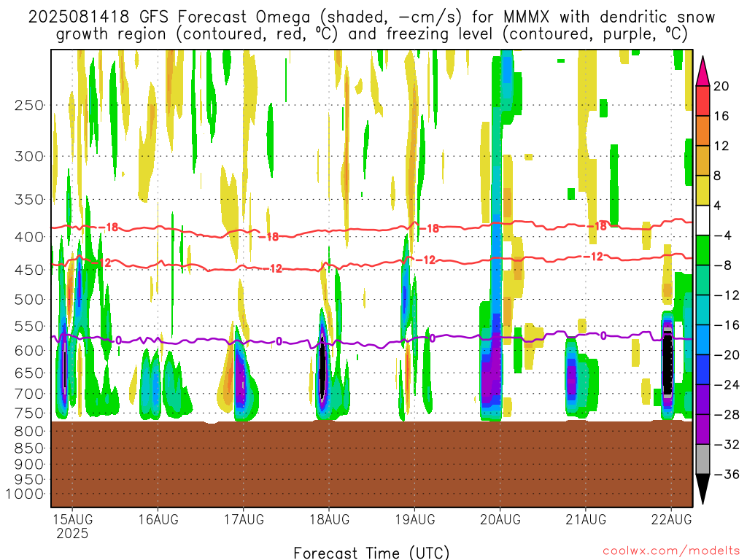Click the white swatch between 4 and -4
747x560 pixels.
[703, 220]
